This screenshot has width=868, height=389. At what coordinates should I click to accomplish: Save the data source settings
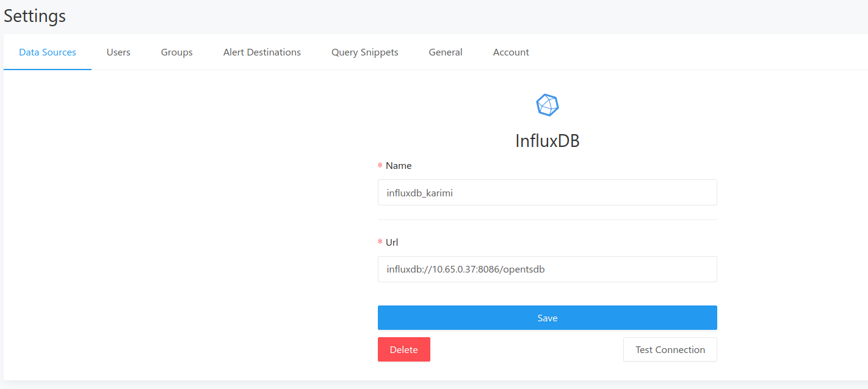(x=547, y=318)
